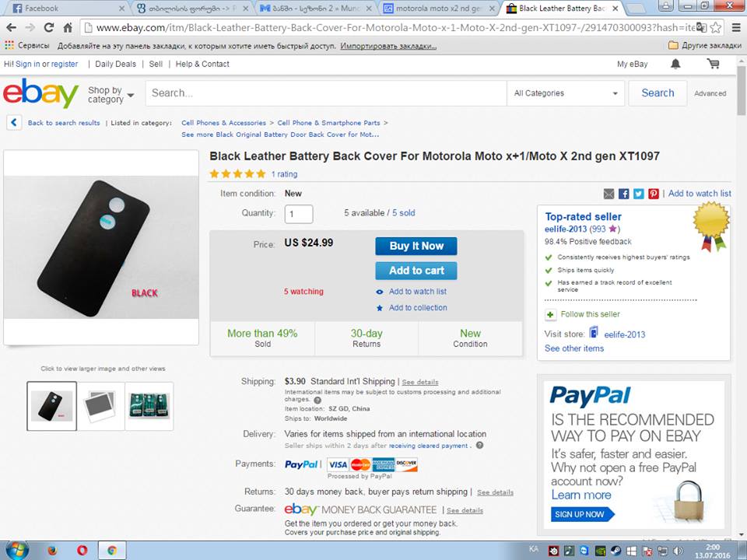Click the main black cover product image

coord(101,247)
